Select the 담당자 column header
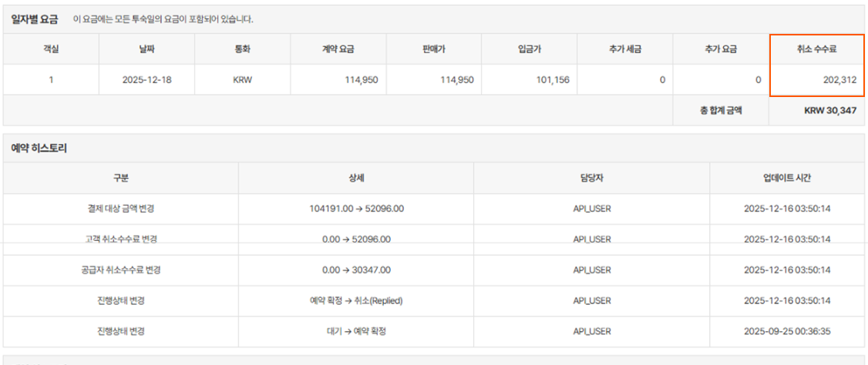The height and width of the screenshot is (365, 868). (591, 178)
